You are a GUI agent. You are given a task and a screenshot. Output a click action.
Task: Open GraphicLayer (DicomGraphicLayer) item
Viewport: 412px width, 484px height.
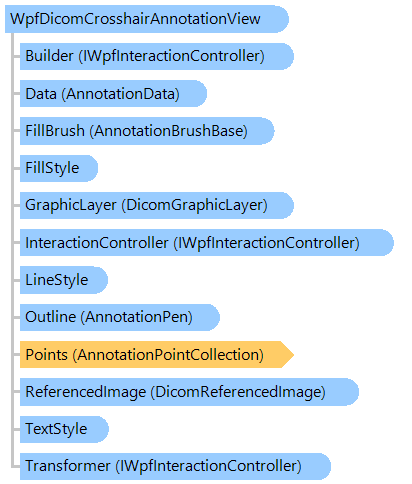(157, 205)
